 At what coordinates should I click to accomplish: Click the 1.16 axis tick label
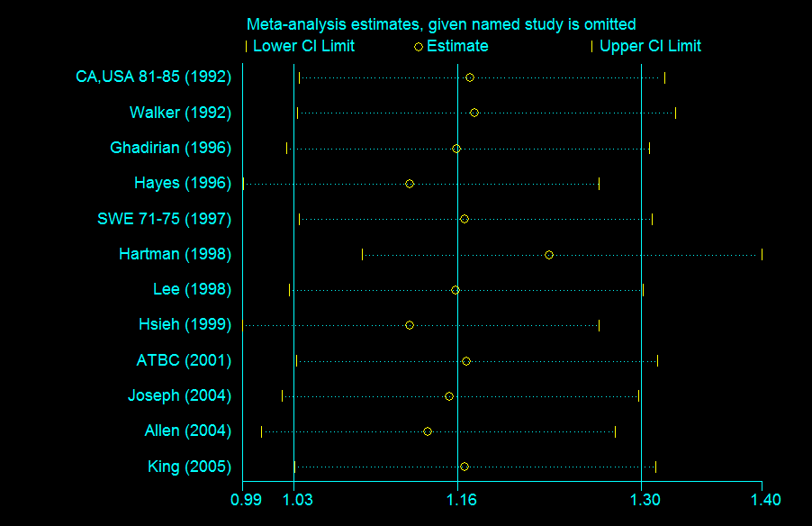point(462,500)
